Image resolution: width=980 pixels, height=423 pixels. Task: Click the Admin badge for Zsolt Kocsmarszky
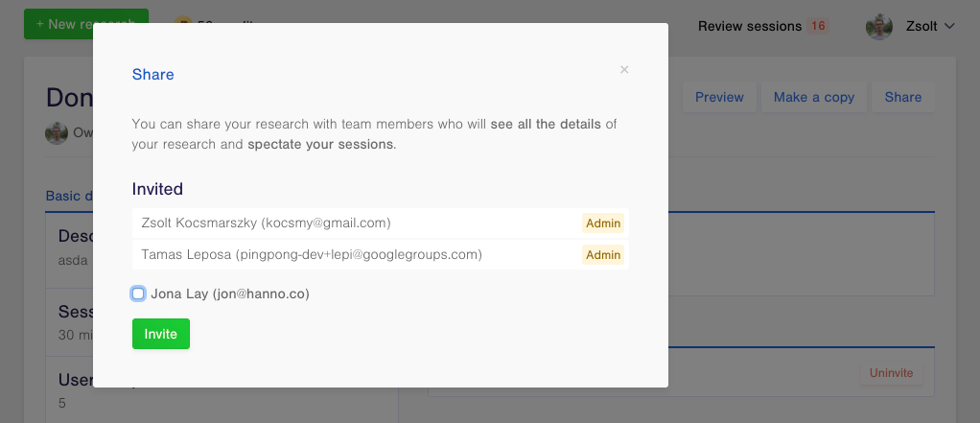tap(603, 223)
